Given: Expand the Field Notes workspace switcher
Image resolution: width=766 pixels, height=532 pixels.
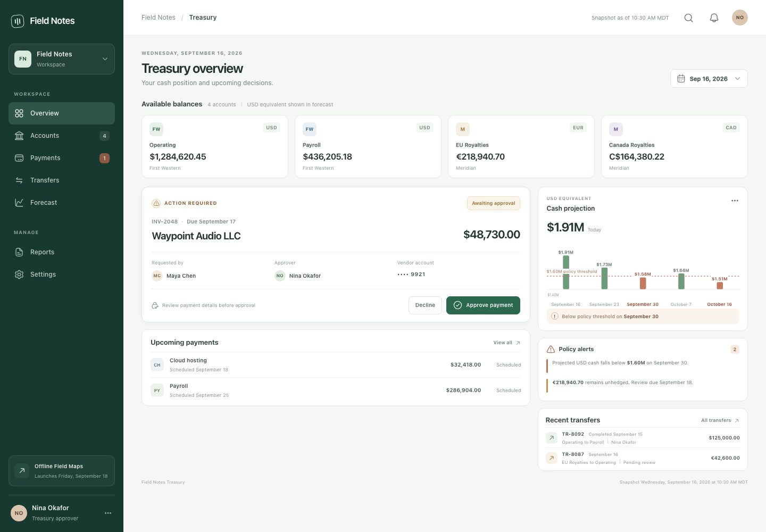Looking at the screenshot, I should 62,59.
